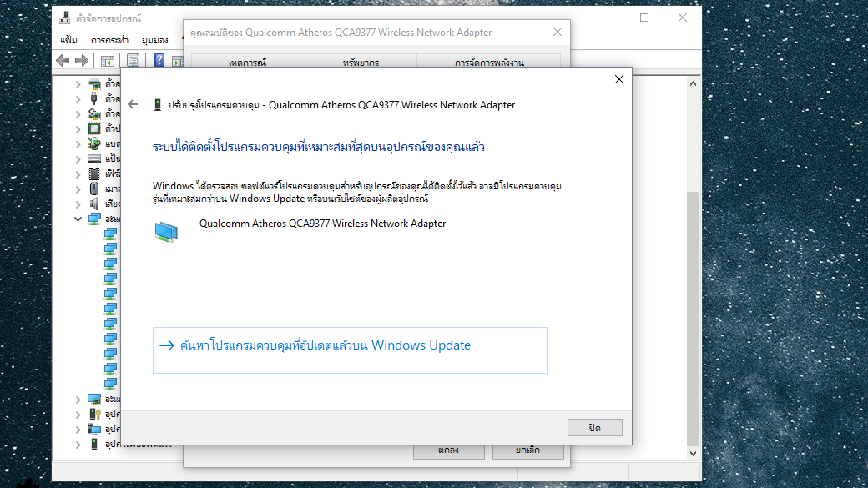Screen dimensions: 868x488
Task: Expand the keyboard category chevron
Action: 78,158
